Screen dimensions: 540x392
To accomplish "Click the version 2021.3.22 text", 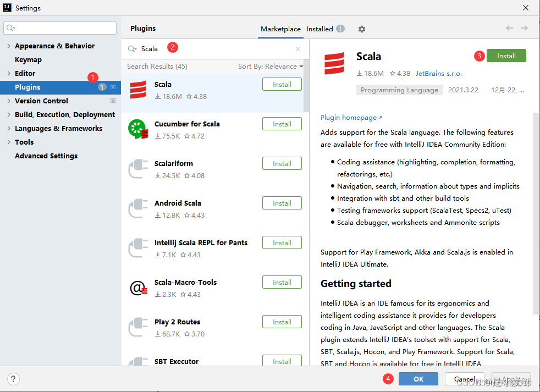I will [x=463, y=90].
